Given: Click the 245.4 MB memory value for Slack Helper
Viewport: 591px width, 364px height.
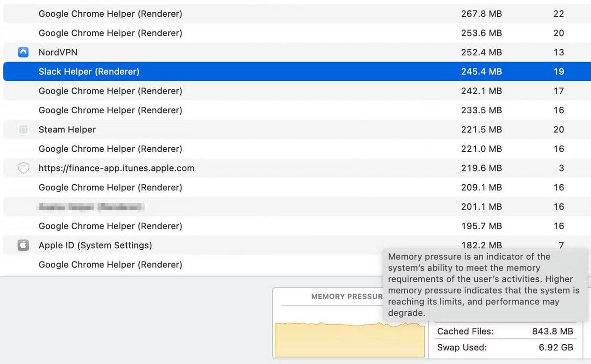Looking at the screenshot, I should pyautogui.click(x=482, y=71).
